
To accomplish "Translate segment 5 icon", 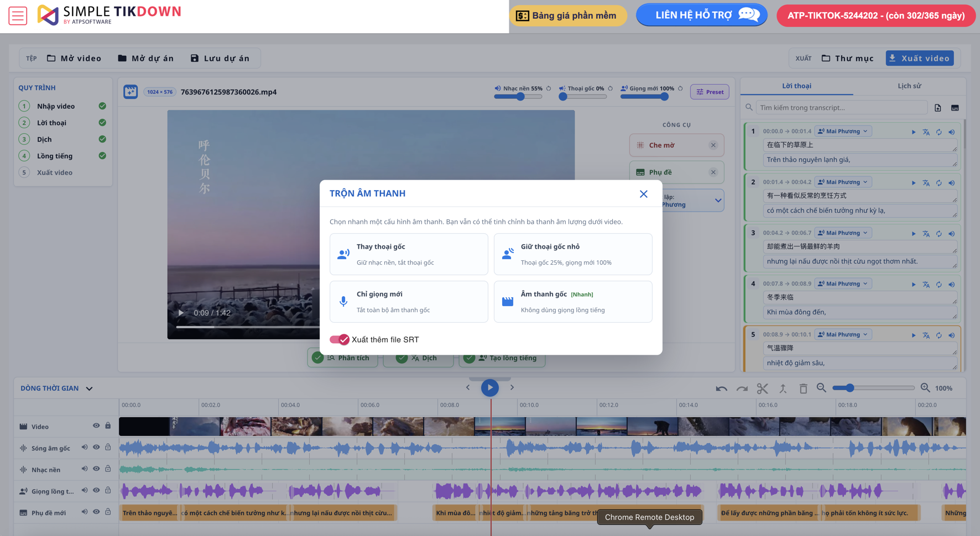I will (926, 335).
